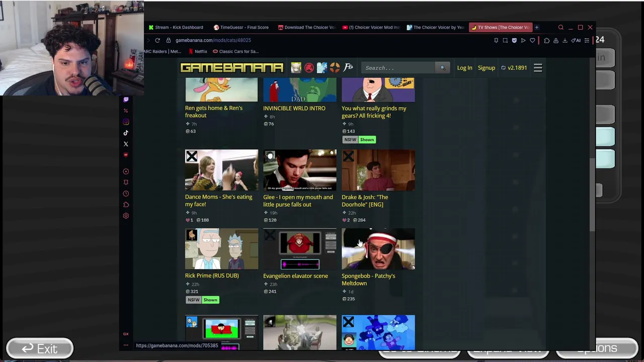Open the search tabs magnifier in the tab bar
This screenshot has width=644, height=362.
pos(561,27)
